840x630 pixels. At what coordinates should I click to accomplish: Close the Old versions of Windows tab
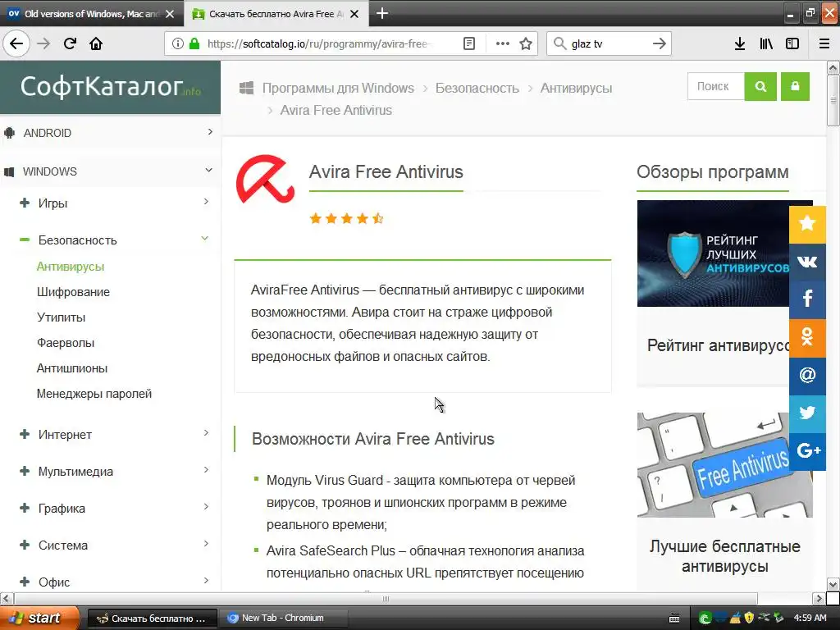[x=170, y=14]
